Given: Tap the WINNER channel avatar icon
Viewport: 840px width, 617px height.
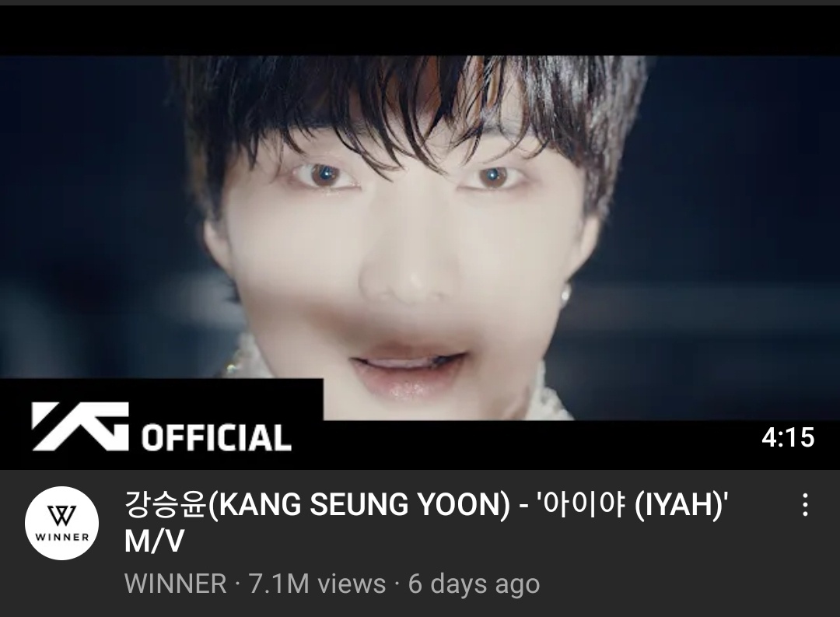Looking at the screenshot, I should pos(62,523).
